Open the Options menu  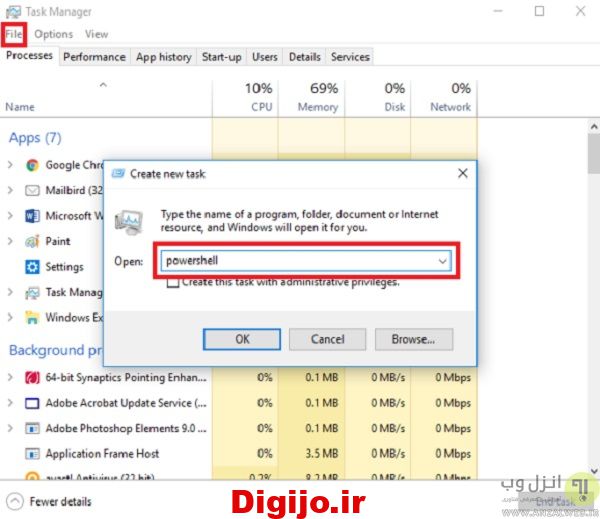click(x=54, y=34)
